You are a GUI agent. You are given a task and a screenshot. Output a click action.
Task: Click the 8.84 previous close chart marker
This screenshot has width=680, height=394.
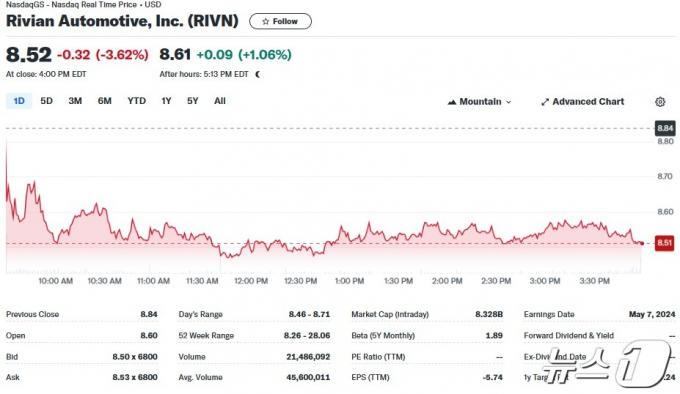pyautogui.click(x=664, y=128)
